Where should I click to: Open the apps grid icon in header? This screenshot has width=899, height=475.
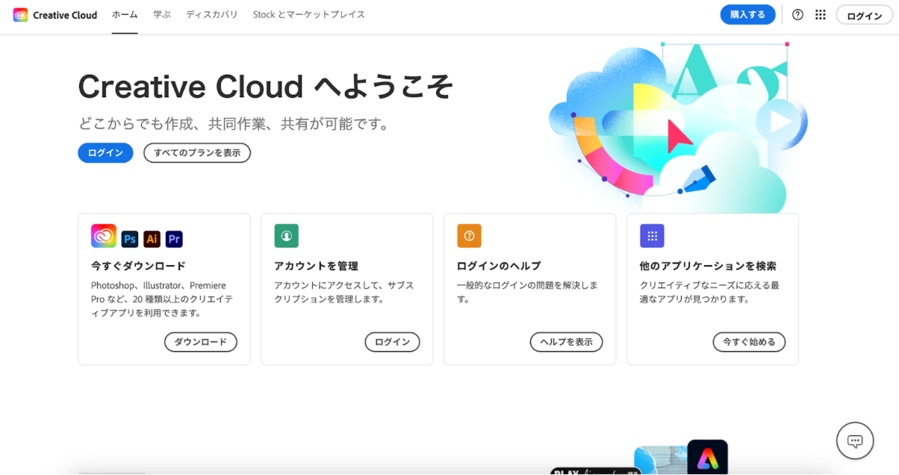coord(820,15)
